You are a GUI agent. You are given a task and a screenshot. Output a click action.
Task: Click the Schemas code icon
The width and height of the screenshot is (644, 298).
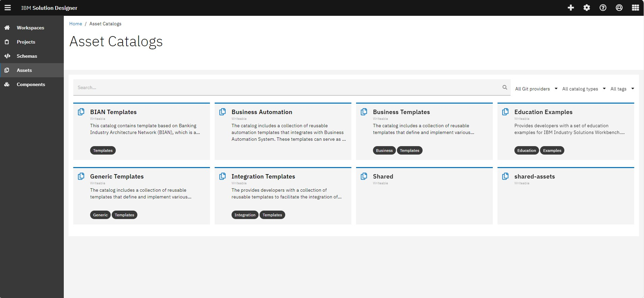point(7,56)
